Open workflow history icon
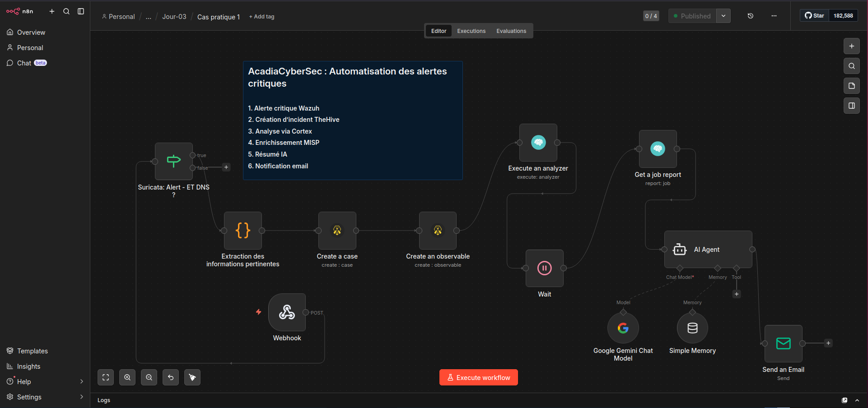This screenshot has height=408, width=868. click(751, 16)
